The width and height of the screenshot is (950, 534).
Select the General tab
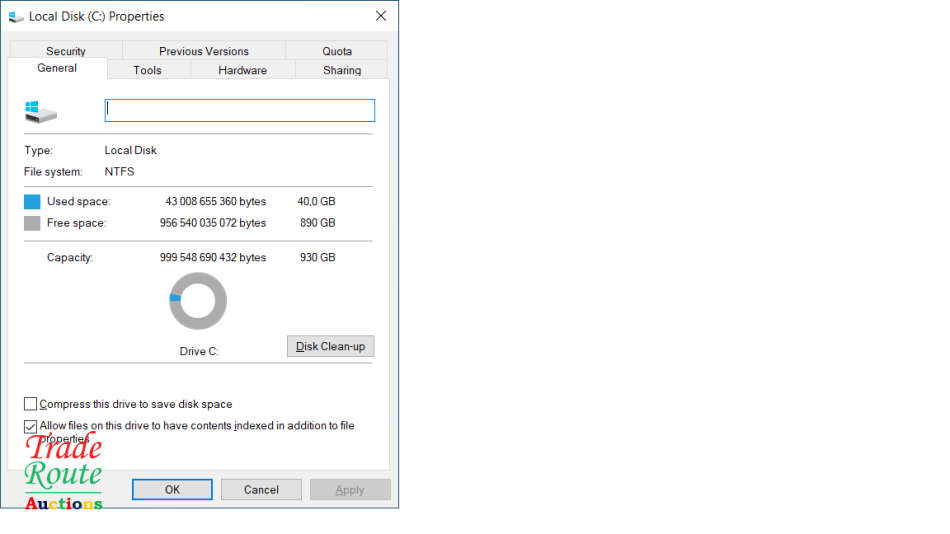tap(57, 68)
